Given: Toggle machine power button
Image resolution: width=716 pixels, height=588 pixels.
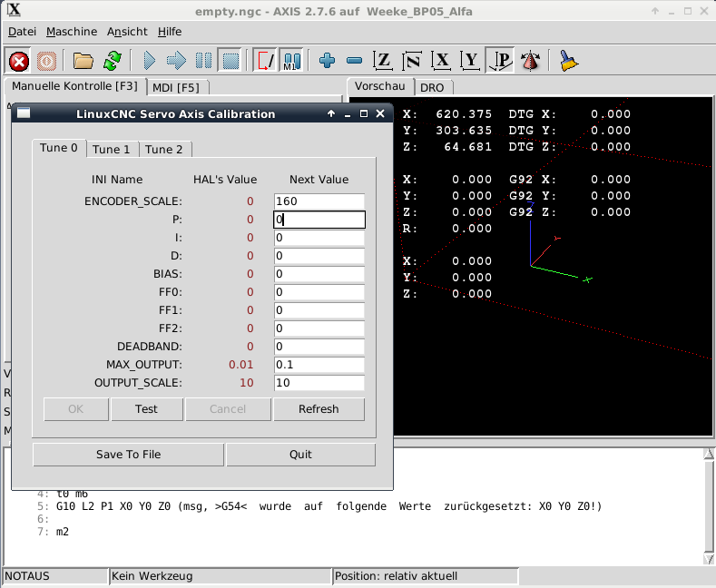Looking at the screenshot, I should click(47, 61).
